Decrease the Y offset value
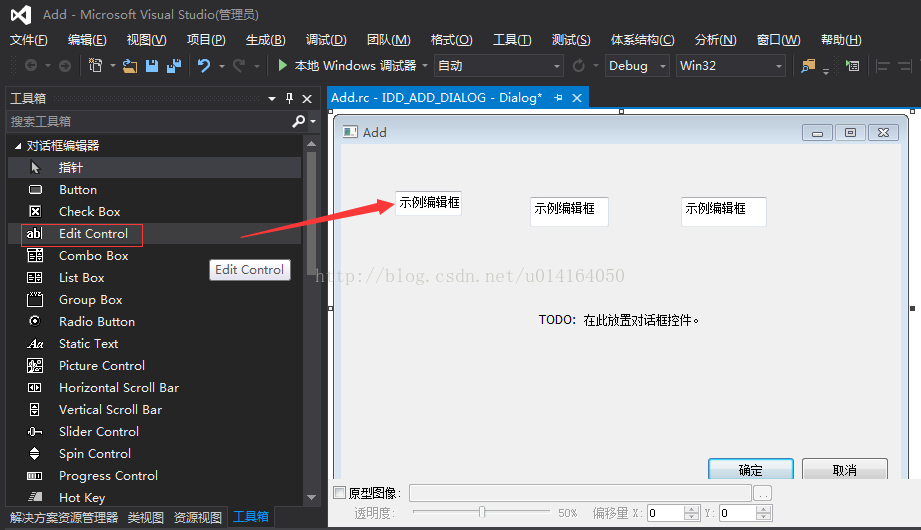This screenshot has height=530, width=921. click(763, 516)
